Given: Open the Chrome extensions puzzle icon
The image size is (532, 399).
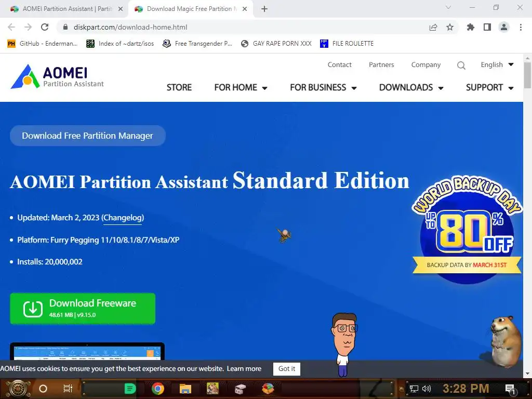Looking at the screenshot, I should point(471,27).
